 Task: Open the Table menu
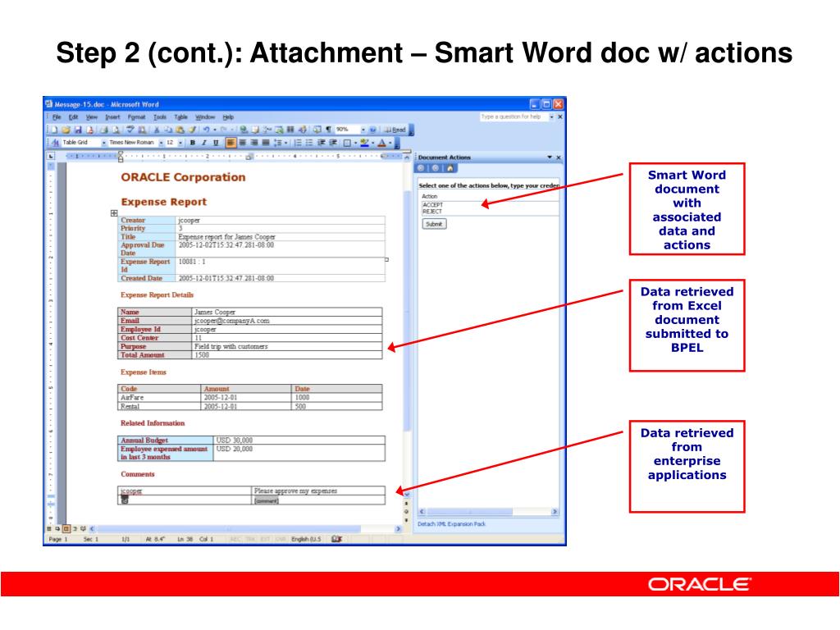click(x=180, y=116)
